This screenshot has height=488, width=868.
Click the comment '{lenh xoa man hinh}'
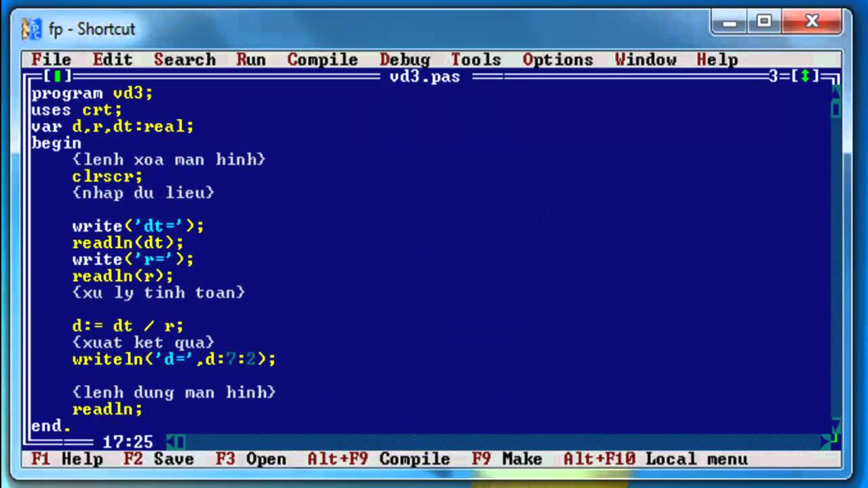[169, 160]
